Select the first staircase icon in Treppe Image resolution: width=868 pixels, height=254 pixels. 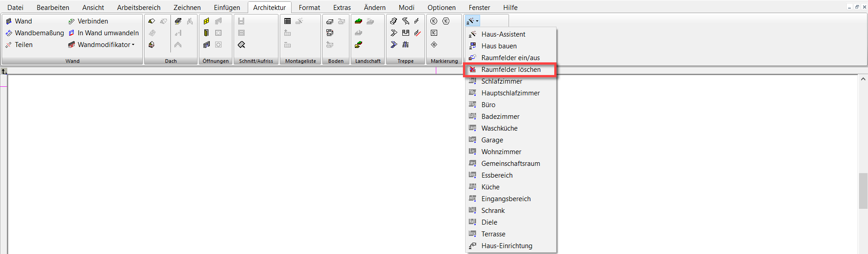tap(394, 21)
